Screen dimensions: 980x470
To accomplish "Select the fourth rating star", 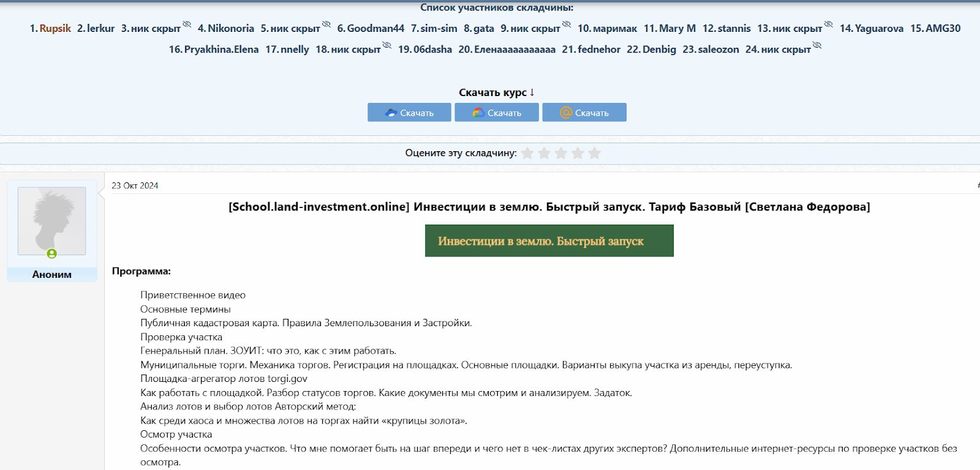I will coord(578,153).
